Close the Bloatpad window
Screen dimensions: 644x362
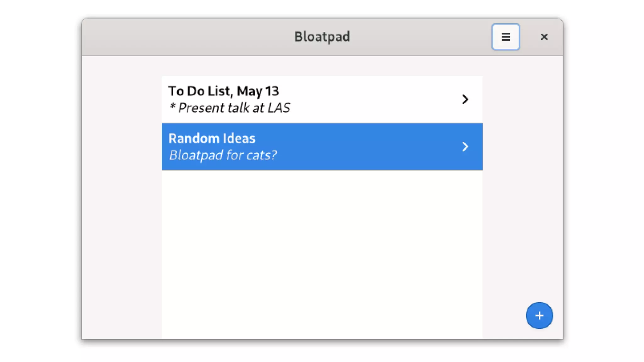click(544, 37)
